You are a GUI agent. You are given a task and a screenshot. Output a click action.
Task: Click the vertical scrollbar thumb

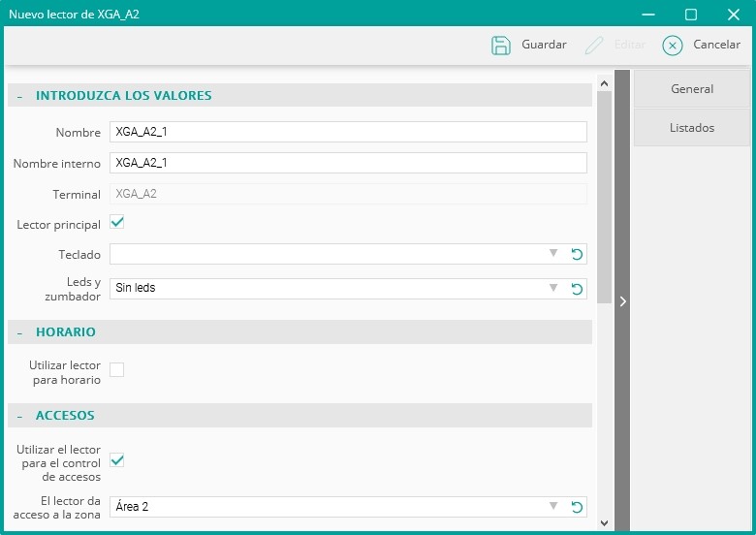[604, 197]
